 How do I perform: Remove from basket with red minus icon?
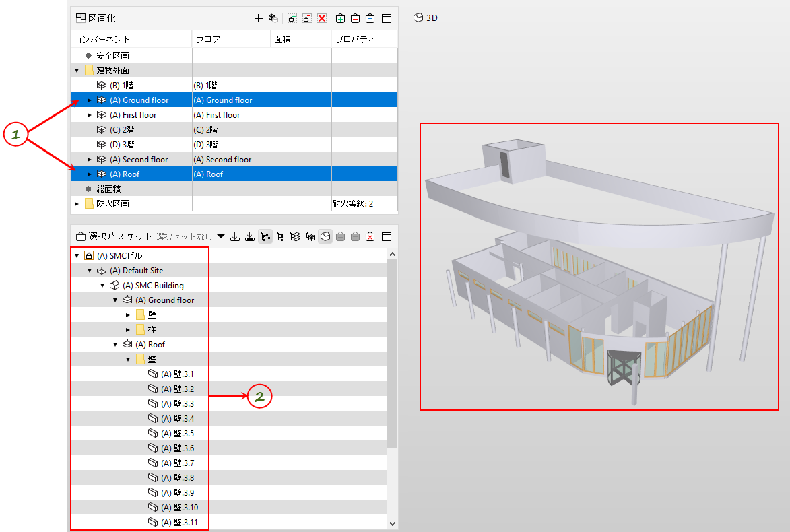click(355, 18)
